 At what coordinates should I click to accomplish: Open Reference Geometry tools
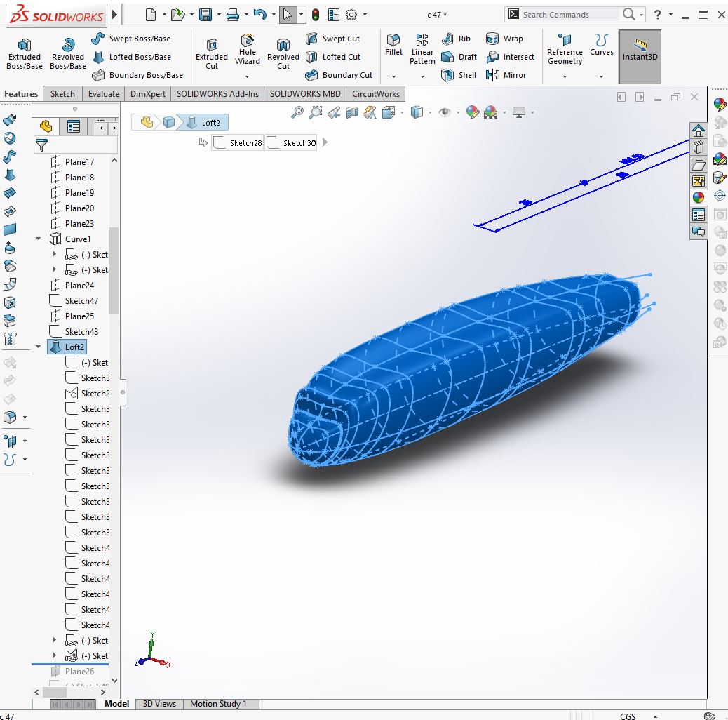(565, 49)
